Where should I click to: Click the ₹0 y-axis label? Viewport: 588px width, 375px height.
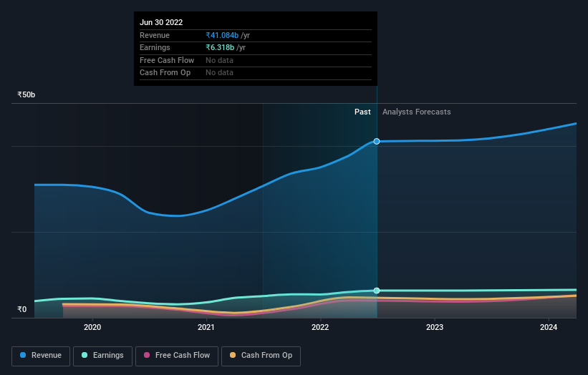tap(22, 309)
